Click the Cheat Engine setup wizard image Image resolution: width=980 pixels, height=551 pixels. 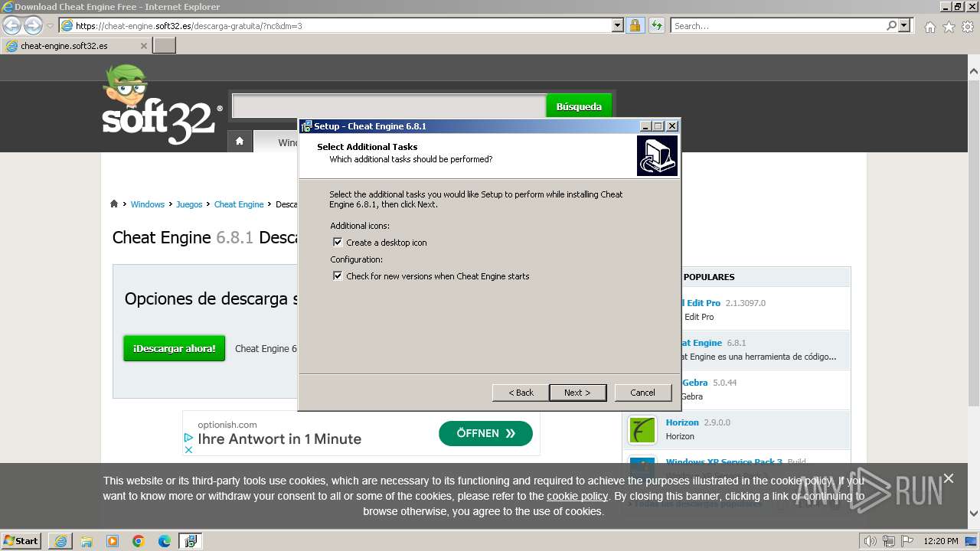[x=657, y=156]
